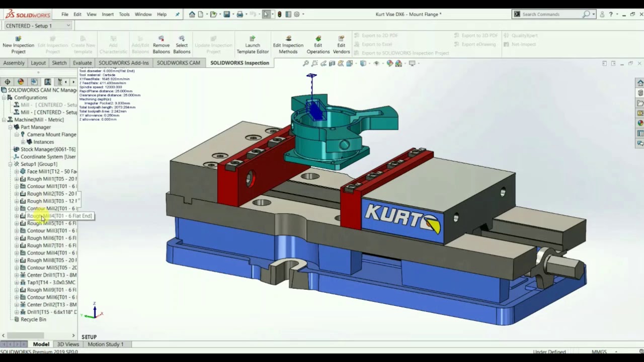Switch to the SOLIDWORKS CAM tab
Viewport: 644px width, 362px height.
click(178, 63)
